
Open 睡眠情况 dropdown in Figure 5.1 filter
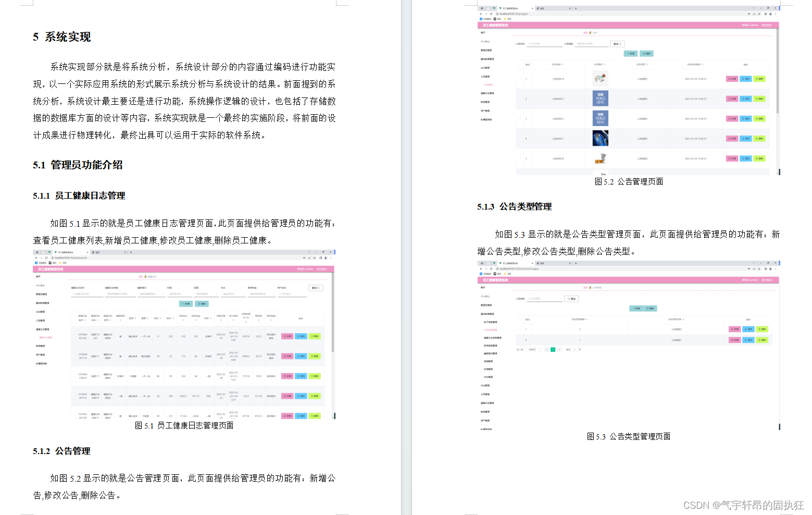(151, 294)
